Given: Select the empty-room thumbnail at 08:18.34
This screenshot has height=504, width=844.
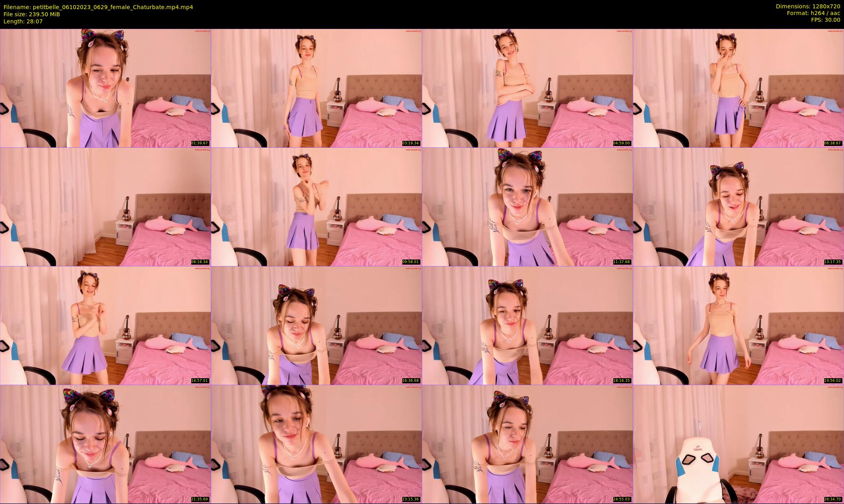Looking at the screenshot, I should [x=105, y=207].
